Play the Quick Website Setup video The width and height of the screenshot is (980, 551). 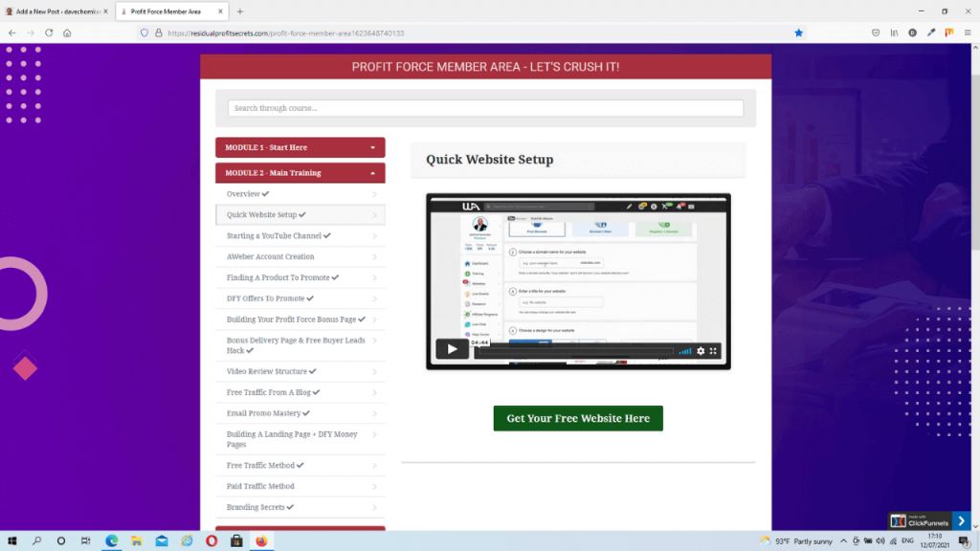click(x=452, y=349)
